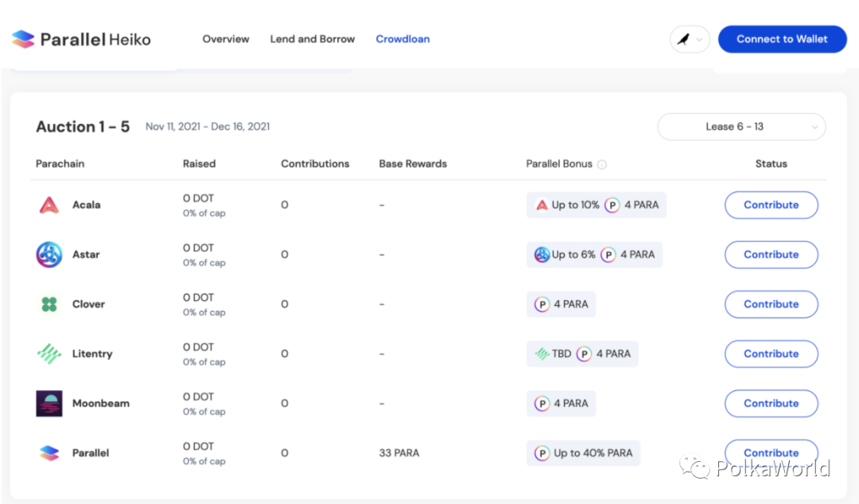Click the Litentry parachain icon
Screen dimensions: 859x504
pyautogui.click(x=49, y=354)
